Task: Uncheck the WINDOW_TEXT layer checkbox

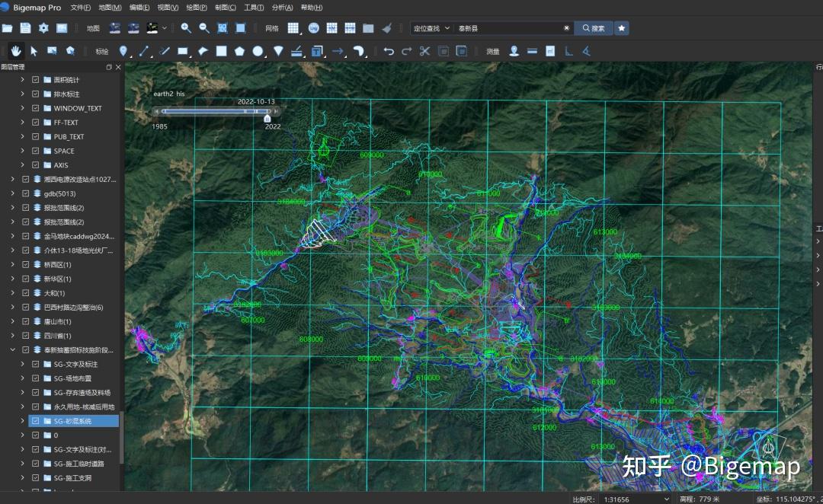Action: click(36, 108)
